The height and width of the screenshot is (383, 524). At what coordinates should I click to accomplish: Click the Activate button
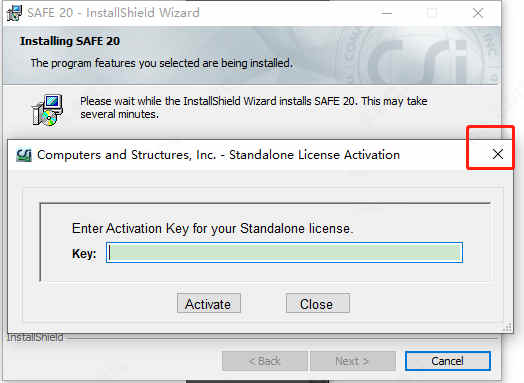click(x=209, y=303)
